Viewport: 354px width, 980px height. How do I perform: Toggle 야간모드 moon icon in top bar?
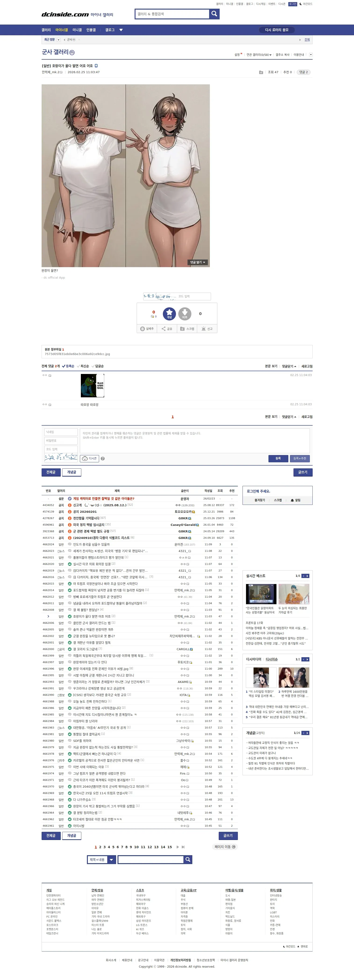tap(301, 4)
